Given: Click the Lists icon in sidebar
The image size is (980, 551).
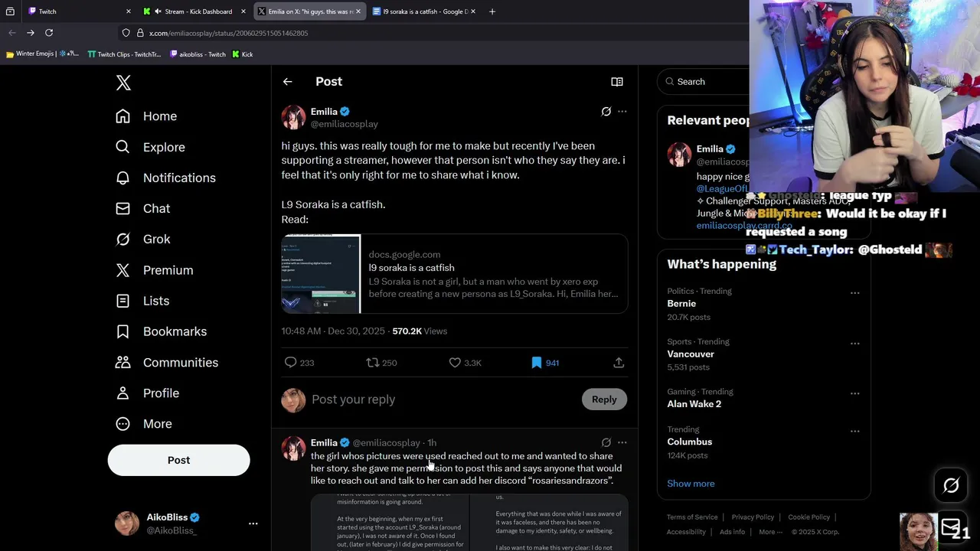Looking at the screenshot, I should pos(122,301).
